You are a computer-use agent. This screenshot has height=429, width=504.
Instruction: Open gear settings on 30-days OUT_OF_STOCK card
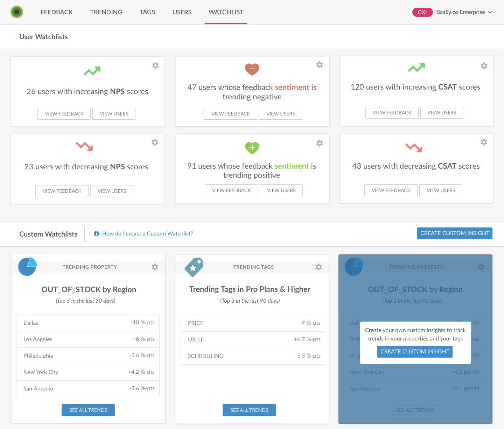coord(155,267)
